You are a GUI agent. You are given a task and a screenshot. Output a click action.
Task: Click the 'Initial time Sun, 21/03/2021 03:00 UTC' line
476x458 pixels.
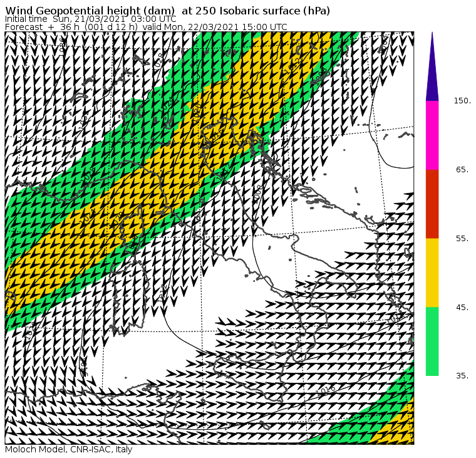click(x=90, y=19)
